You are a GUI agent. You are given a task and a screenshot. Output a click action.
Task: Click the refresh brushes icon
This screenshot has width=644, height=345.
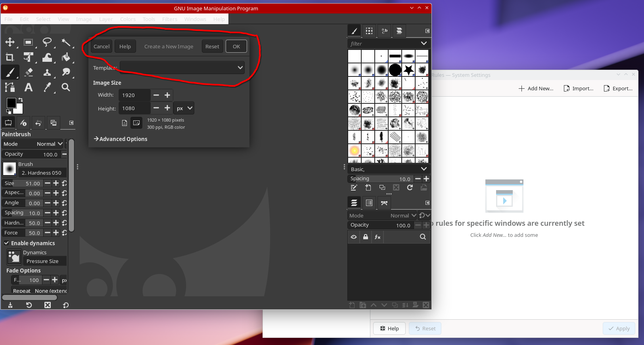[410, 188]
